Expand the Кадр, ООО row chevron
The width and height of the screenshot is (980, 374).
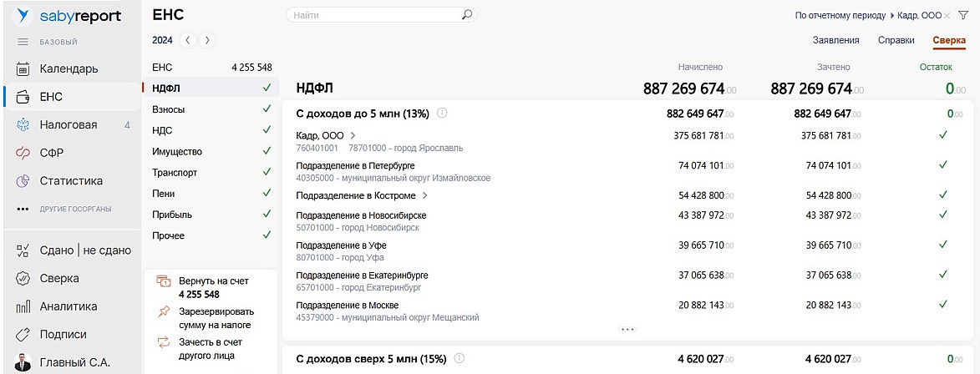point(353,135)
